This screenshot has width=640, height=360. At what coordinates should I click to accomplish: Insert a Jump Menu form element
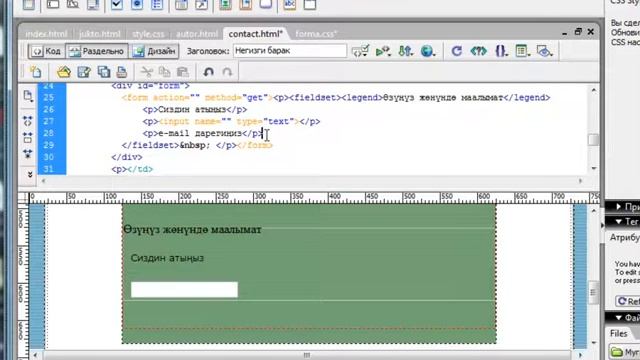pyautogui.click(x=201, y=4)
